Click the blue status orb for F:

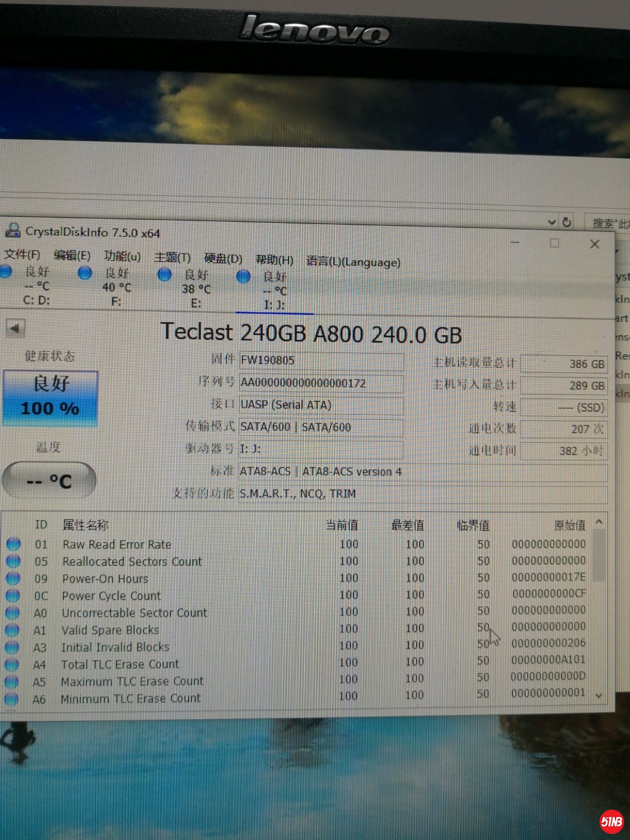pyautogui.click(x=85, y=273)
